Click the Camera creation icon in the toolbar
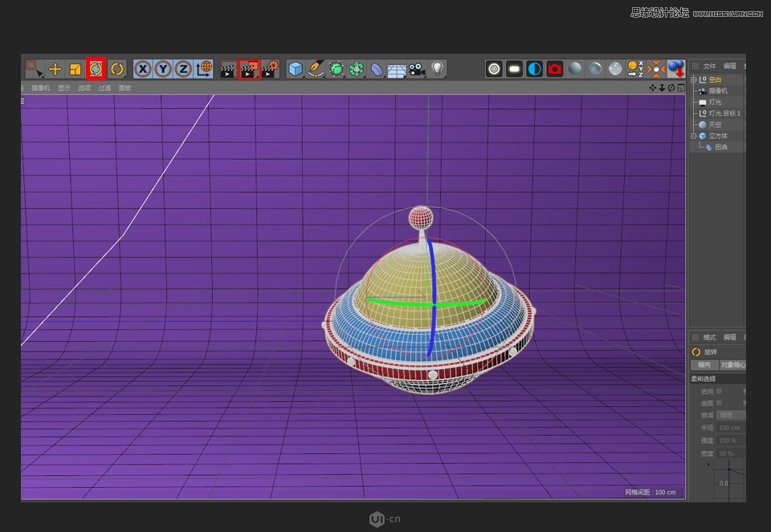 [x=416, y=69]
